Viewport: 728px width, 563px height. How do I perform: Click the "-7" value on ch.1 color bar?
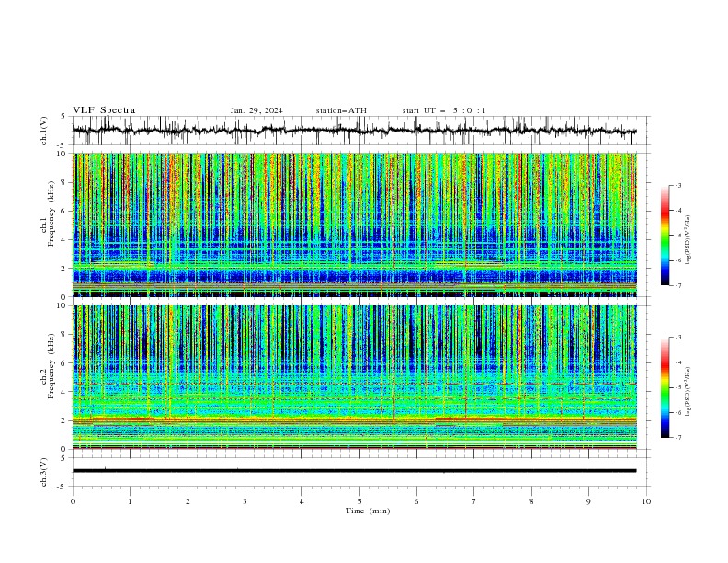click(678, 285)
